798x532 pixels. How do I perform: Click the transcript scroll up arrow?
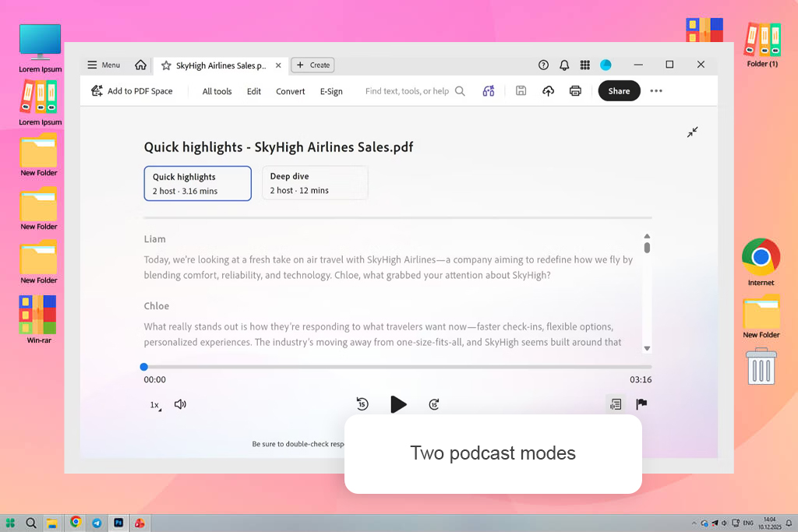click(x=647, y=236)
